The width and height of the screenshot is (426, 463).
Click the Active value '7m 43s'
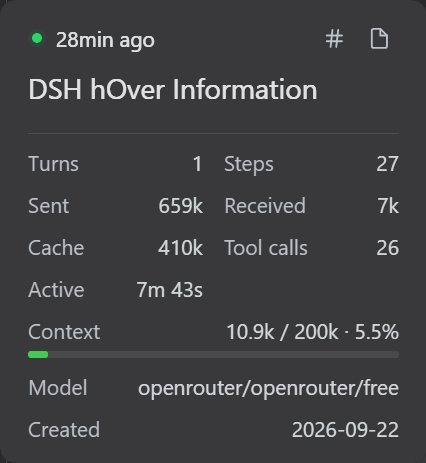click(x=170, y=290)
